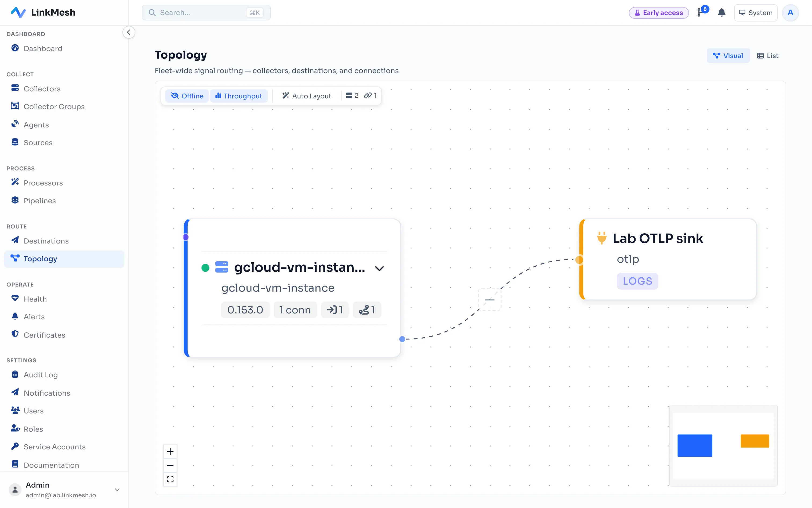Open the Dashboard gauge icon
This screenshot has width=812, height=508.
[x=15, y=48]
